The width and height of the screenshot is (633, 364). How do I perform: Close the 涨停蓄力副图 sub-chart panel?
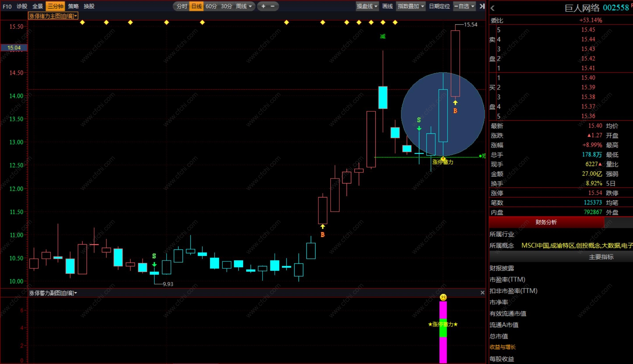(482, 293)
